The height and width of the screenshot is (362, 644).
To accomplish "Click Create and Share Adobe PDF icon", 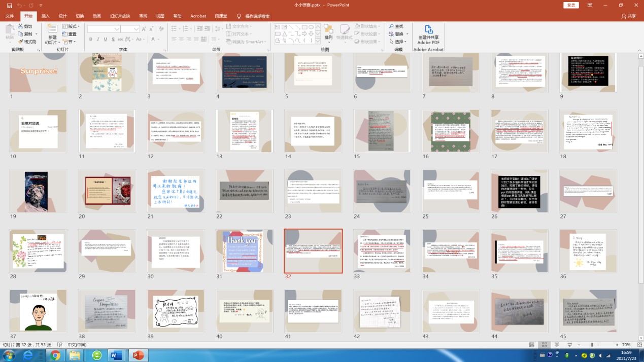I will [x=429, y=30].
